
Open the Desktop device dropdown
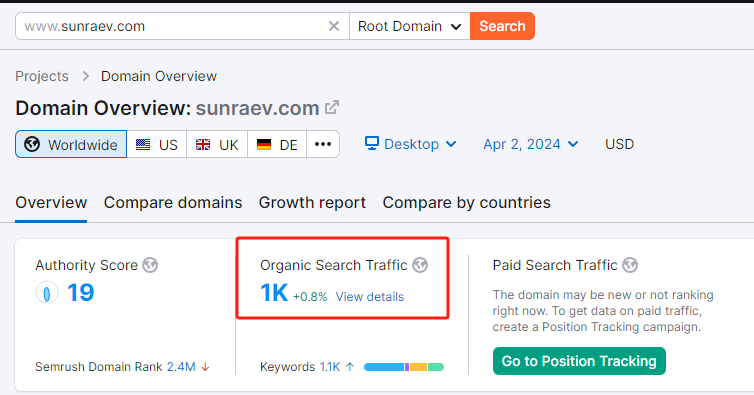[411, 144]
